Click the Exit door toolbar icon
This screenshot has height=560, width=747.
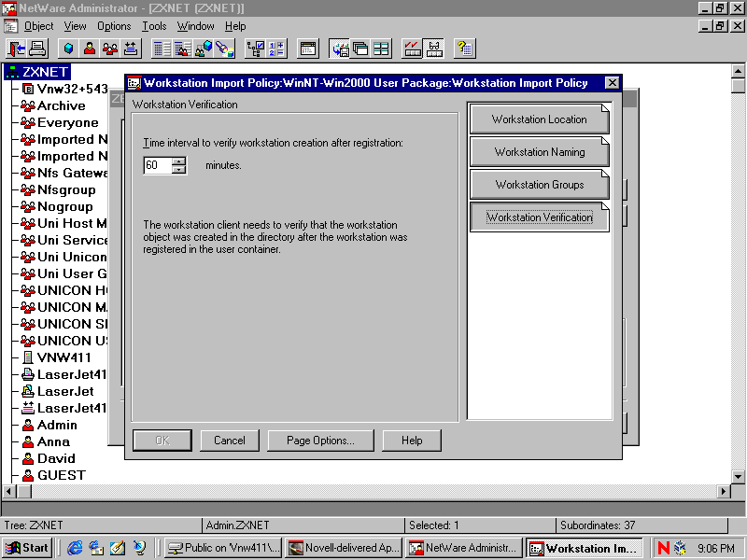(x=17, y=49)
